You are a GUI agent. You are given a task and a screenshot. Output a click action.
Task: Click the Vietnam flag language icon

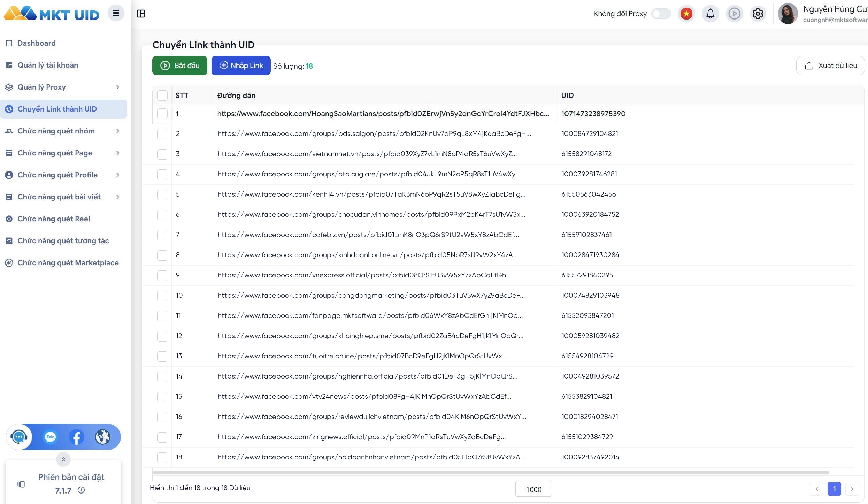(x=686, y=14)
